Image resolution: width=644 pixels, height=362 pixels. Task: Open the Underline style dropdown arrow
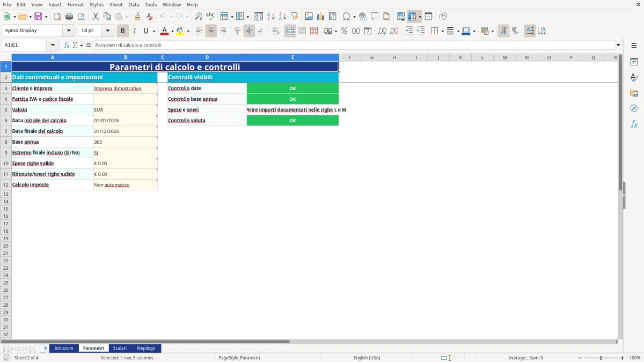(153, 31)
